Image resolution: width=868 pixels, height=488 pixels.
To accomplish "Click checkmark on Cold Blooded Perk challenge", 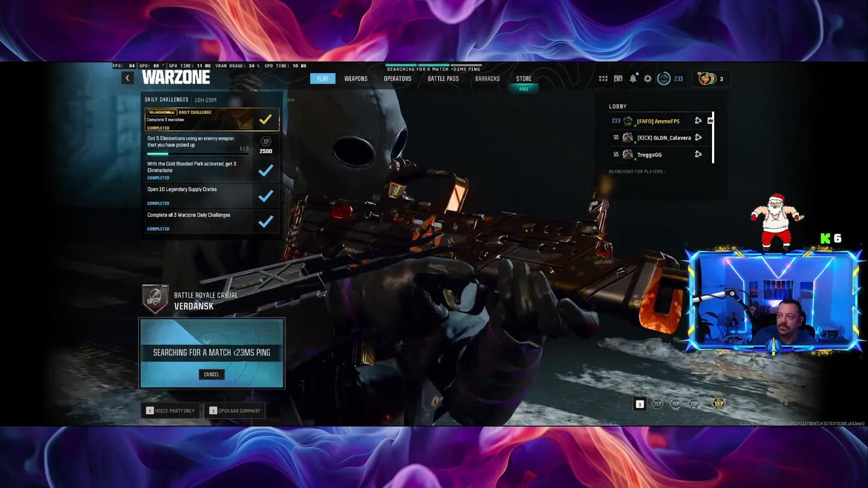I will click(x=266, y=170).
